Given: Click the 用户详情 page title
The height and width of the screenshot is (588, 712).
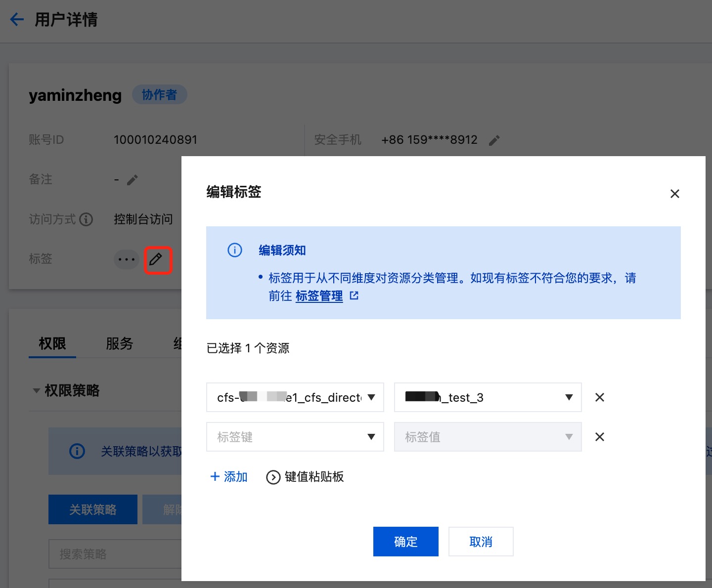Looking at the screenshot, I should click(66, 20).
